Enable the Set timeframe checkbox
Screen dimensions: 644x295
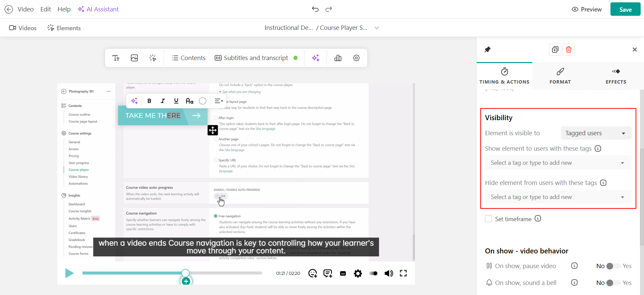[x=488, y=219]
